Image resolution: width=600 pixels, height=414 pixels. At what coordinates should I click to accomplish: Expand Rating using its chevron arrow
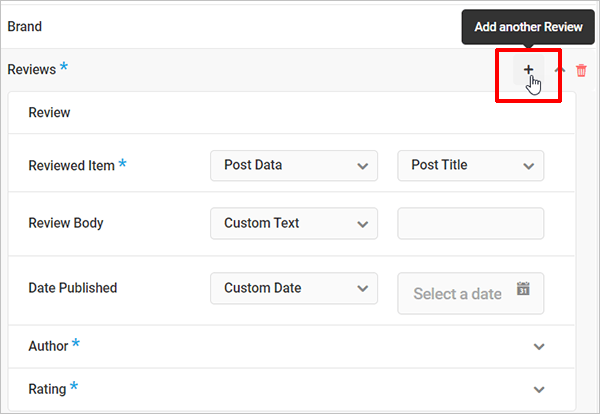click(540, 390)
